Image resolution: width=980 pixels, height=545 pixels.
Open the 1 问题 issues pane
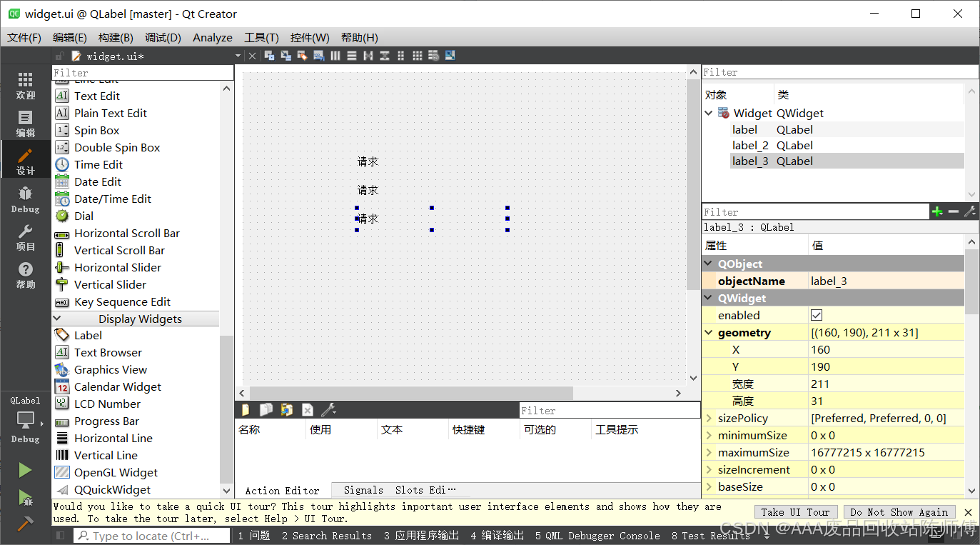254,535
